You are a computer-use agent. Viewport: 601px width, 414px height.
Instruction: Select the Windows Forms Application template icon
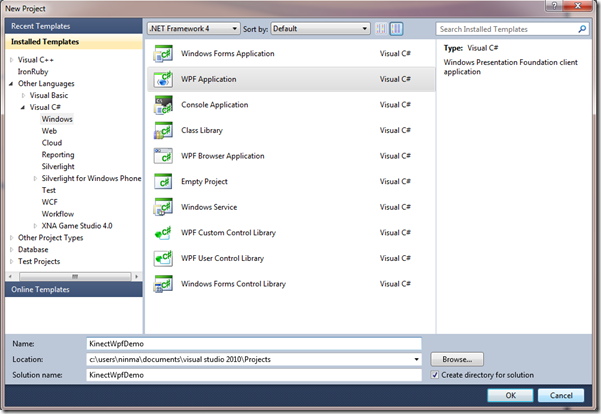click(x=161, y=54)
